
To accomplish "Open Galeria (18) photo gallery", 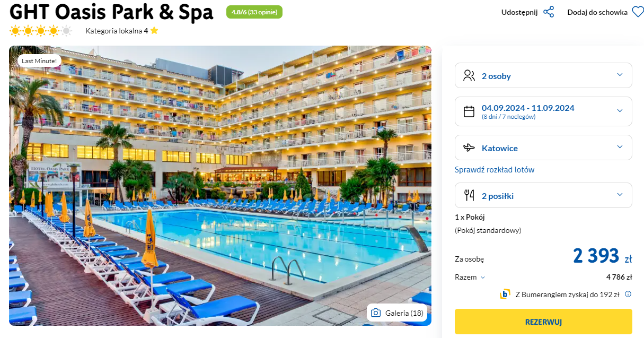I will point(397,313).
